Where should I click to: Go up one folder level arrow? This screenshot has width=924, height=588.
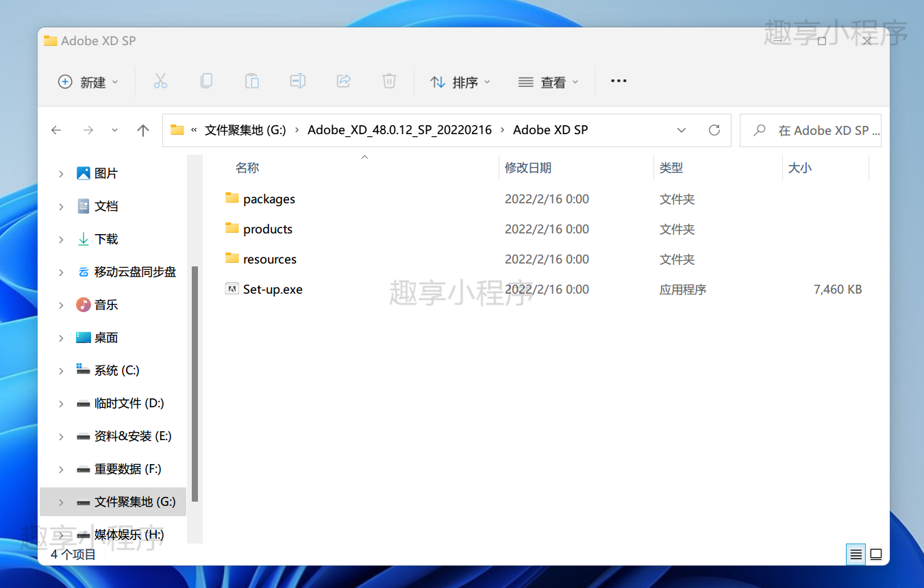click(x=142, y=130)
